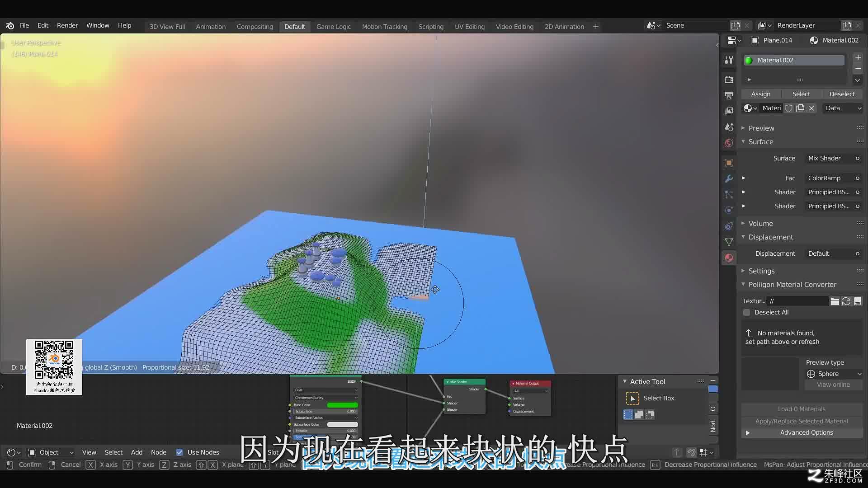Collapse the Poliigon Material Converter panel

792,284
